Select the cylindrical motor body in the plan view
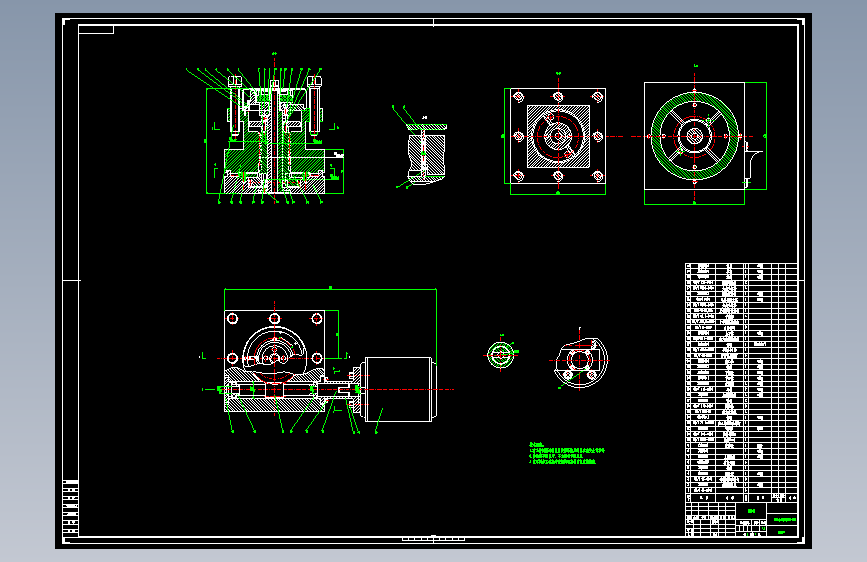 click(x=400, y=389)
